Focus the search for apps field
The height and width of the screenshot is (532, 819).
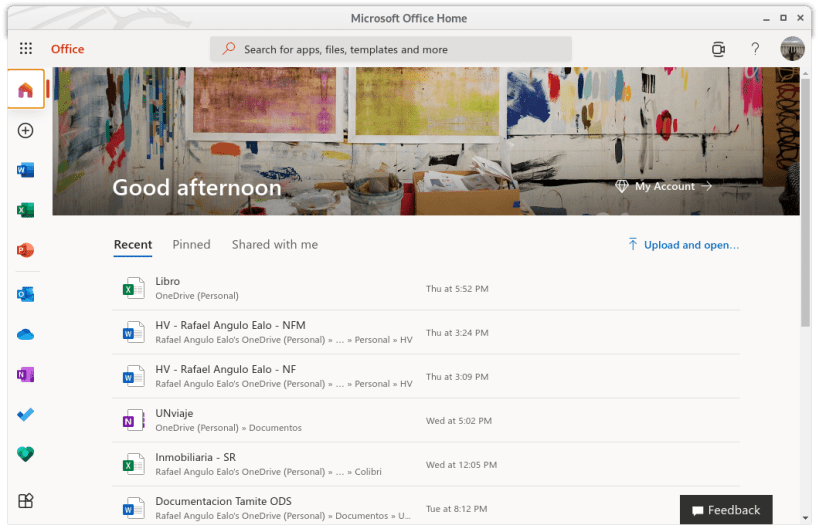pos(391,49)
